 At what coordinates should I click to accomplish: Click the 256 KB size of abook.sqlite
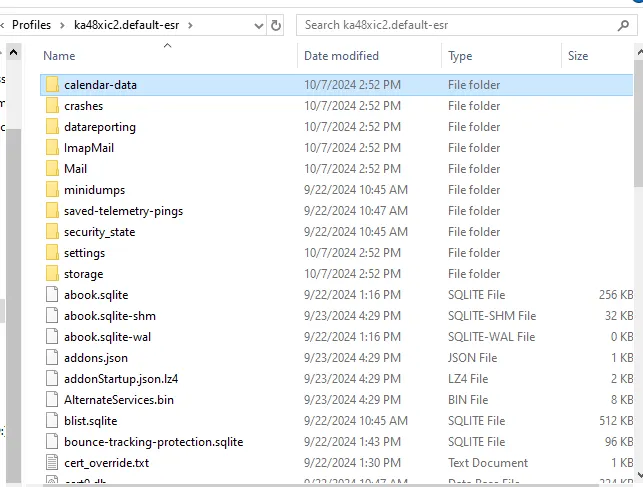point(616,295)
